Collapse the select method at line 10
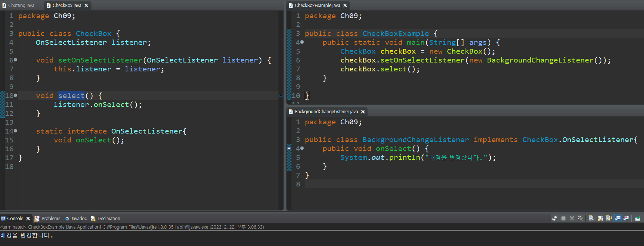The height and width of the screenshot is (246, 644). click(x=15, y=95)
